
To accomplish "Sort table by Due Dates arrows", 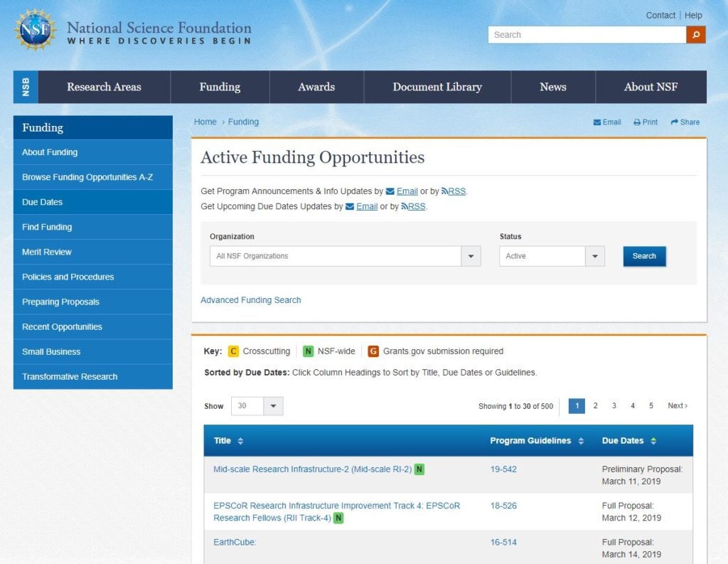I will (653, 441).
